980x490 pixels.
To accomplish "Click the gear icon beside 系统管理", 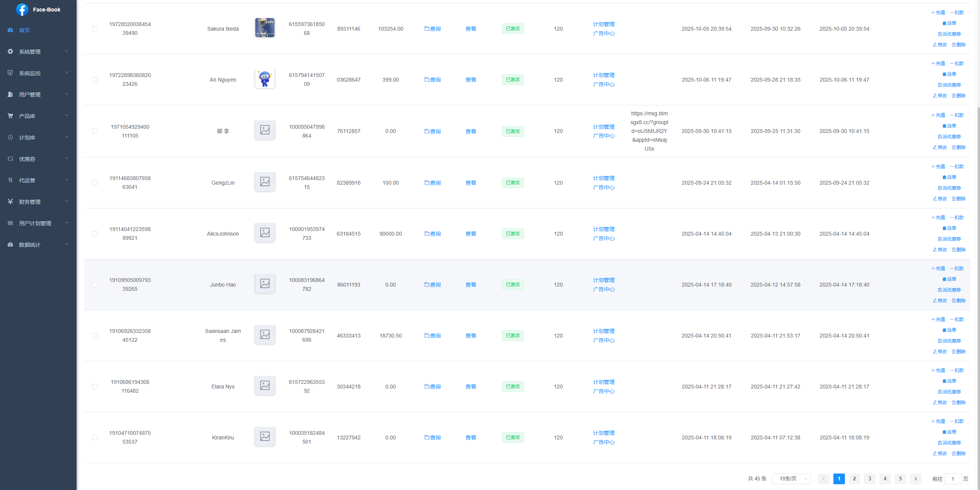I will [10, 51].
